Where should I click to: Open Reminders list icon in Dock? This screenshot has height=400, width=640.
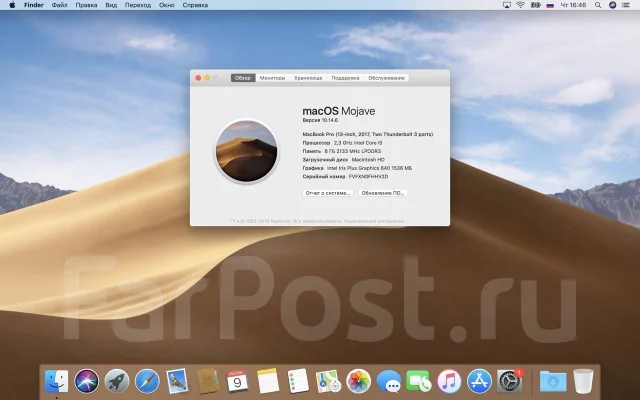pos(298,381)
